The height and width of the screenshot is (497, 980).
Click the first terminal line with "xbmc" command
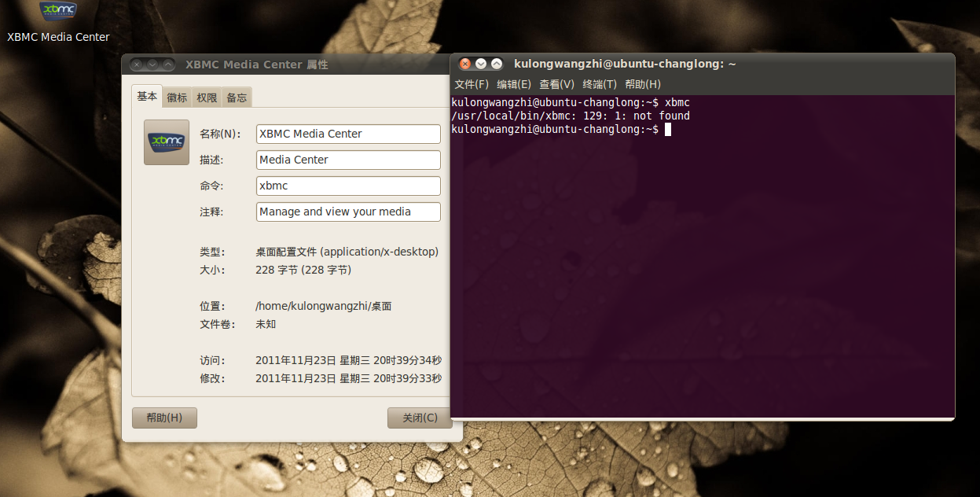[x=571, y=102]
